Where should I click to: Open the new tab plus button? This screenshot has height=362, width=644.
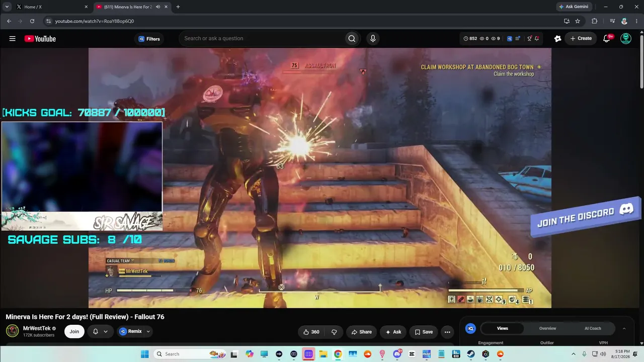178,7
